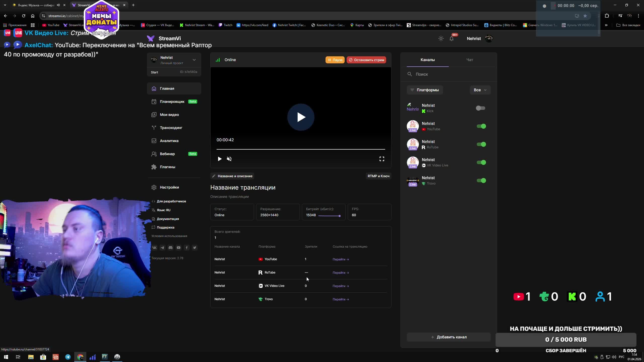Viewport: 644px width, 362px height.
Task: Click the Telegram icon in Windows taskbar
Action: coord(68,357)
